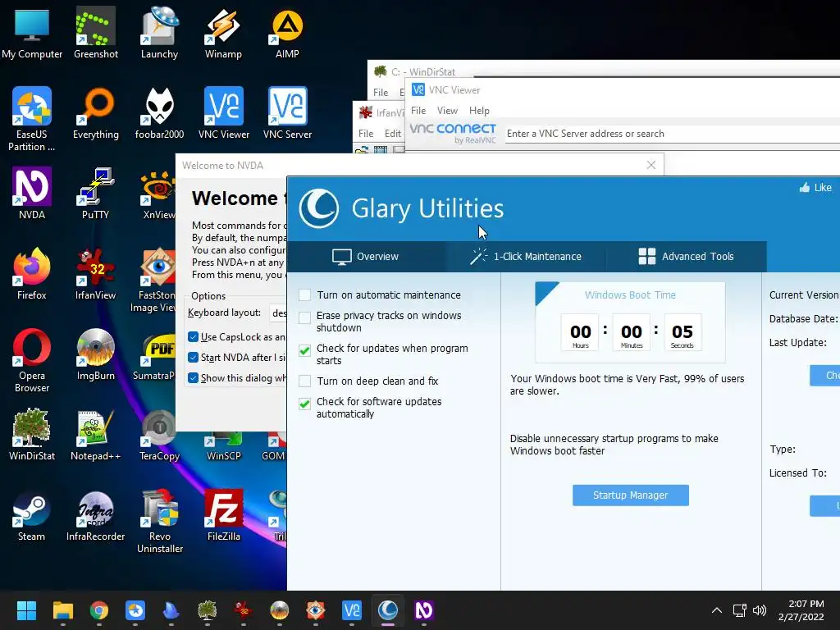
Task: Show hidden system tray icons chevron
Action: pyautogui.click(x=716, y=610)
